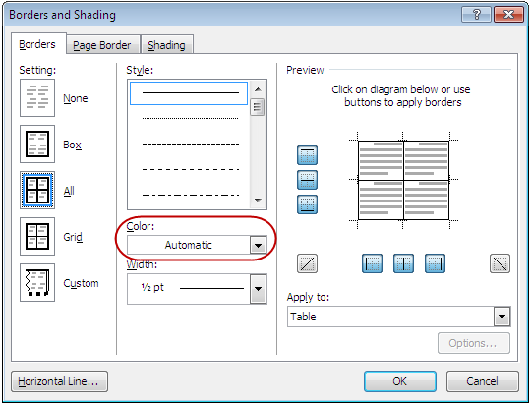Confirm with the OK button

pos(400,381)
